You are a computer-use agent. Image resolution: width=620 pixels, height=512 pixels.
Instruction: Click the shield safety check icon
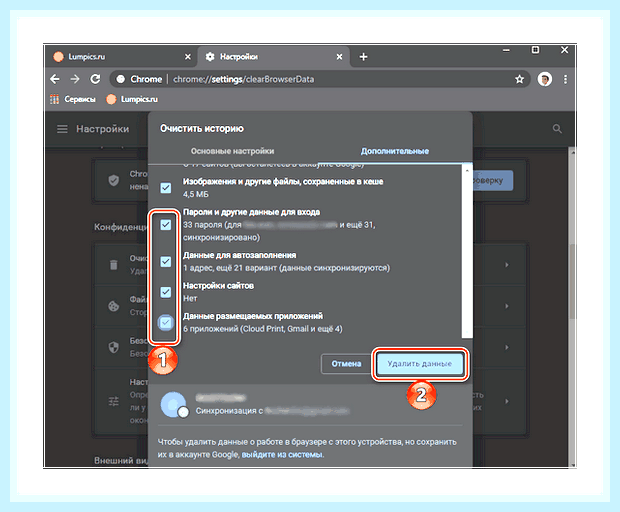pos(113,180)
